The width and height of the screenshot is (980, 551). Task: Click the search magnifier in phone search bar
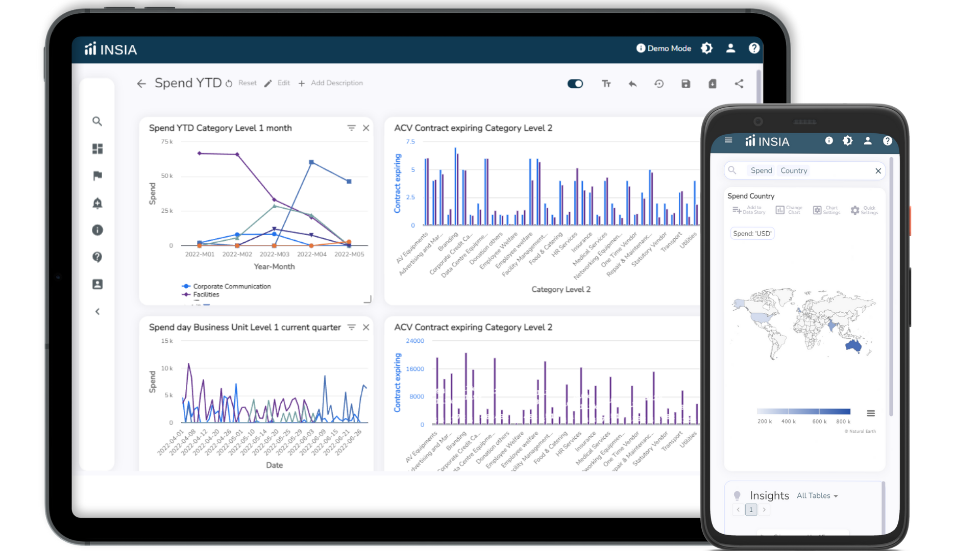732,170
